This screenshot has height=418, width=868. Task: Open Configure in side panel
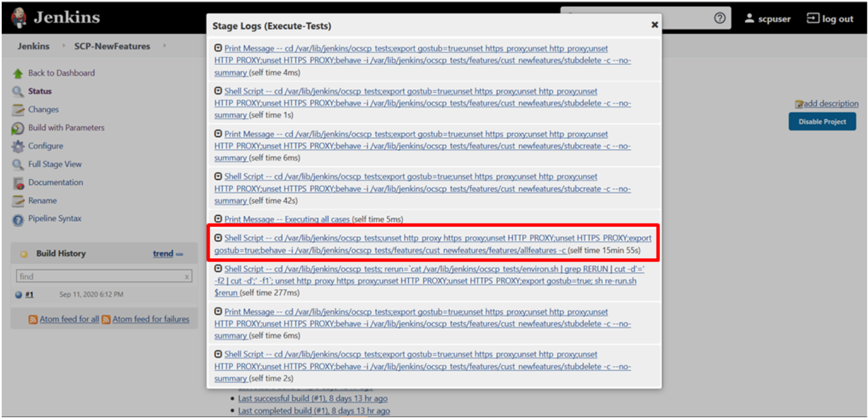pos(46,146)
